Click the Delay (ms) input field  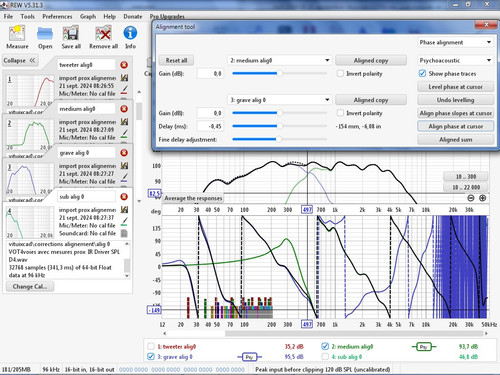tap(210, 126)
